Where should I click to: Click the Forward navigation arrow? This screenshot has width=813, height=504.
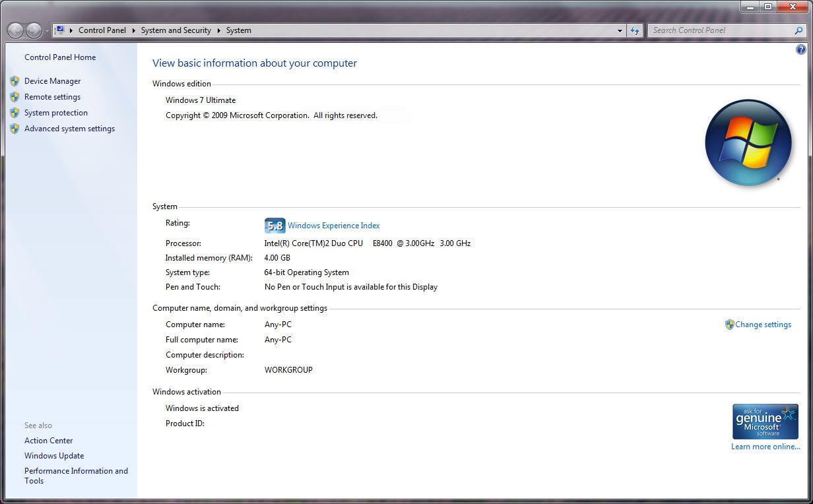tap(34, 30)
